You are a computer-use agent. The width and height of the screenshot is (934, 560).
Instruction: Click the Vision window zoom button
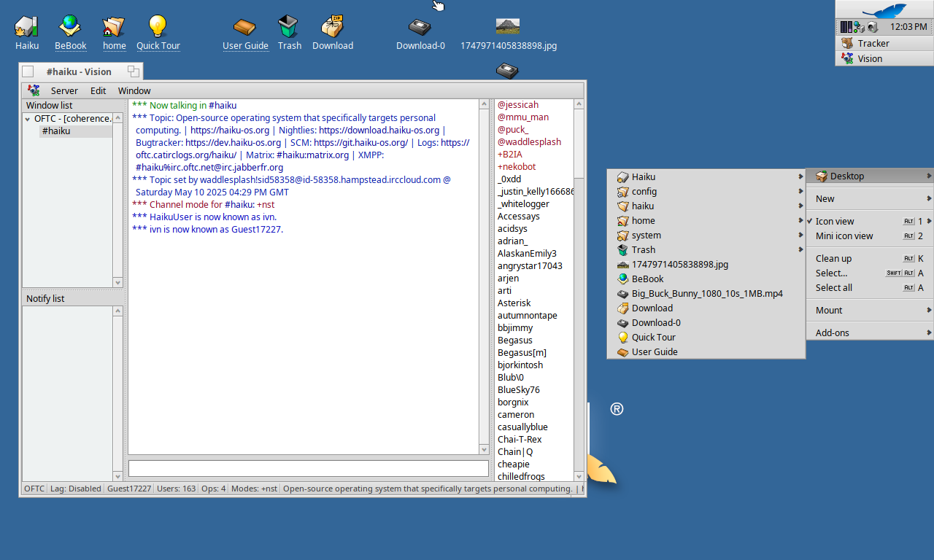pos(134,71)
